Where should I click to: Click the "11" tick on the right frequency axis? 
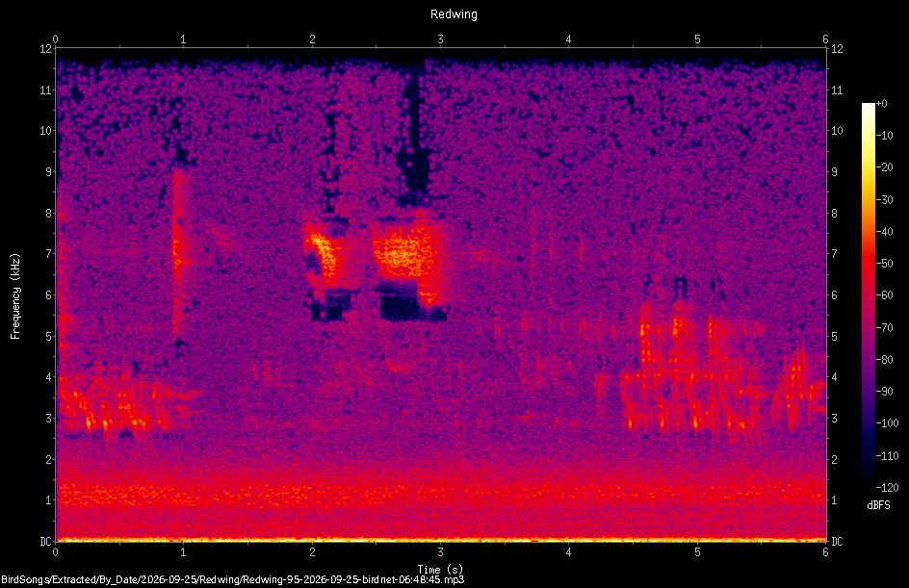click(x=837, y=89)
